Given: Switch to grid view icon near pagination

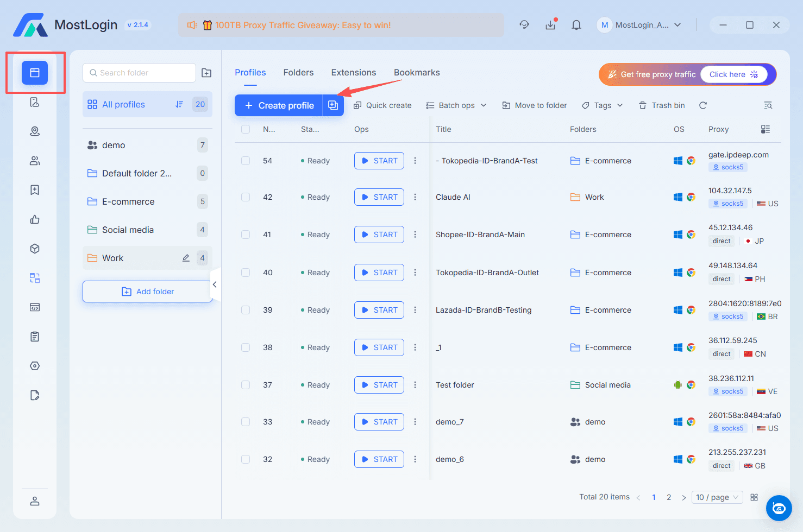Looking at the screenshot, I should click(x=754, y=497).
